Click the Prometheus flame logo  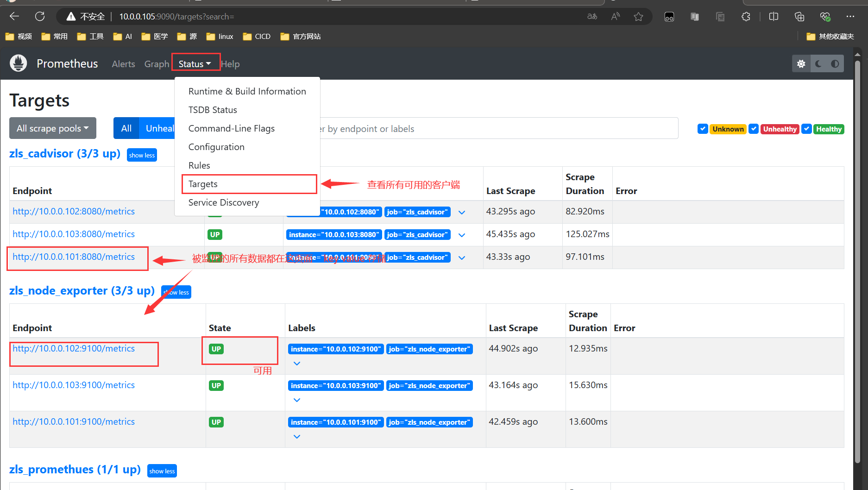point(19,63)
